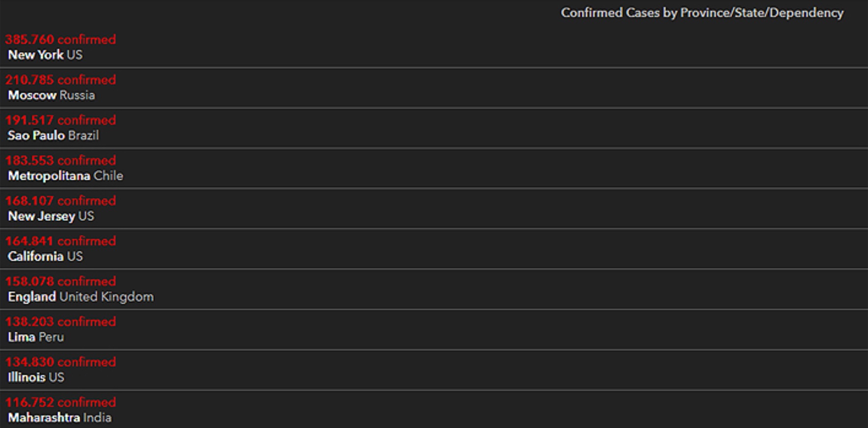The image size is (868, 428).
Task: Pick the Illinois US row
Action: tap(36, 378)
